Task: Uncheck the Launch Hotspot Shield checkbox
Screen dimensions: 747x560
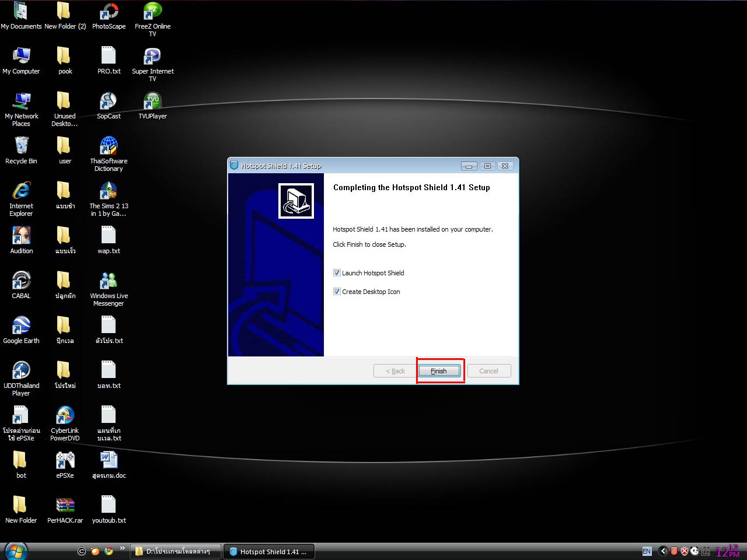Action: [x=337, y=273]
